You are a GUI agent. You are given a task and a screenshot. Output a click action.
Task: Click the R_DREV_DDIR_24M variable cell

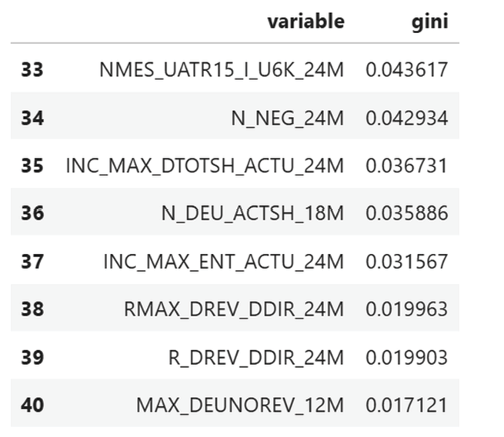(x=256, y=357)
